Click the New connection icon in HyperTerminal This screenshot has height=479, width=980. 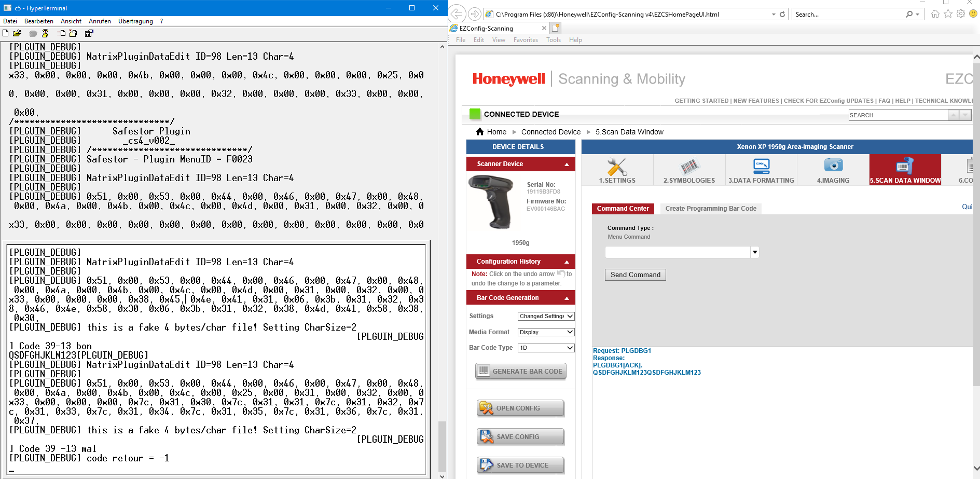(x=6, y=33)
